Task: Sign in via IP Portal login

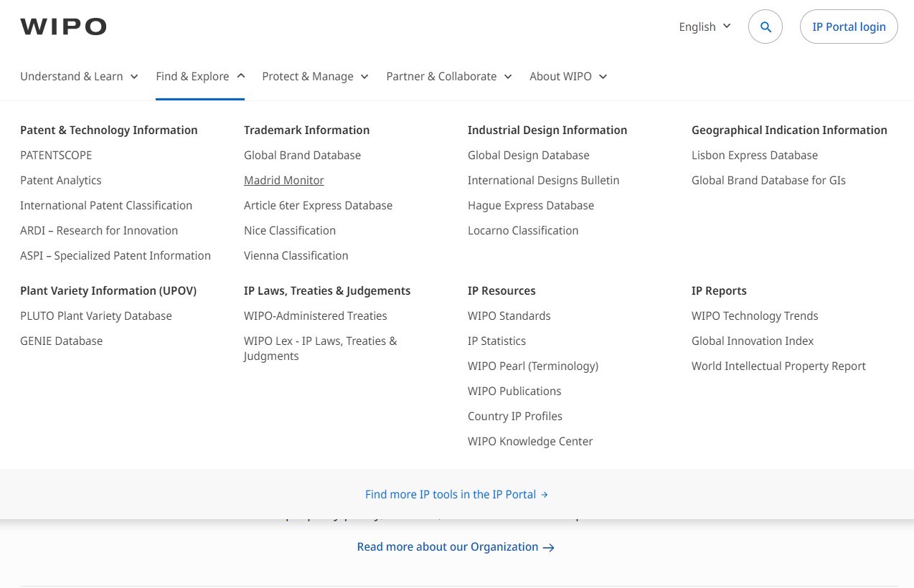Action: [849, 27]
